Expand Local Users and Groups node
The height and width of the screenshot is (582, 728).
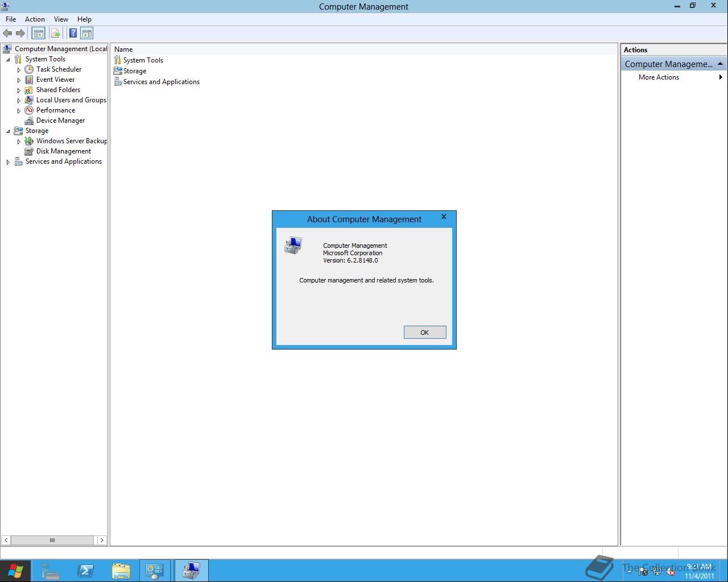click(19, 101)
